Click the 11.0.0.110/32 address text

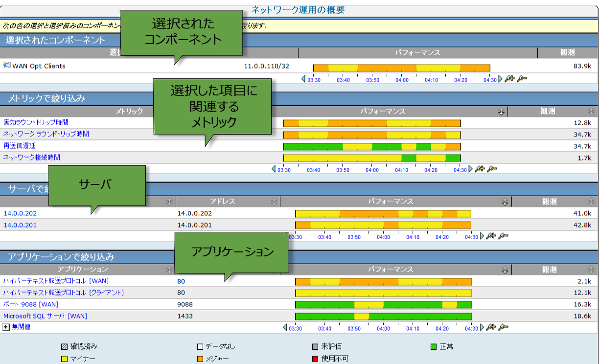pos(266,66)
